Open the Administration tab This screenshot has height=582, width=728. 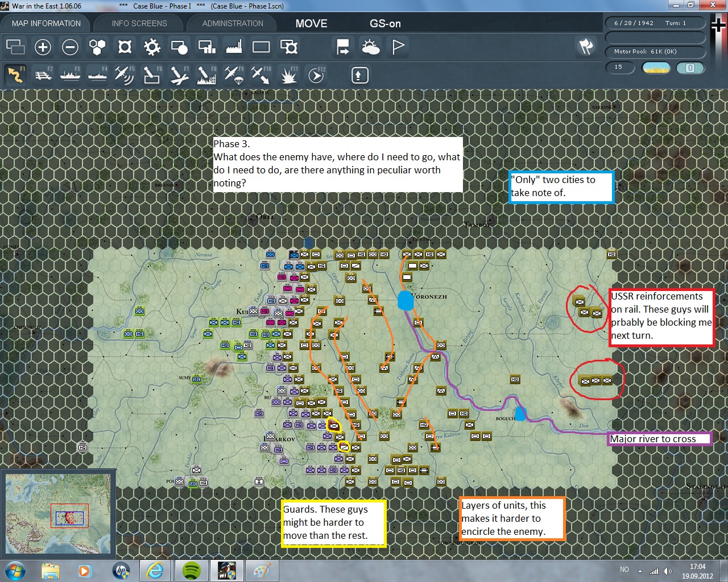click(233, 23)
